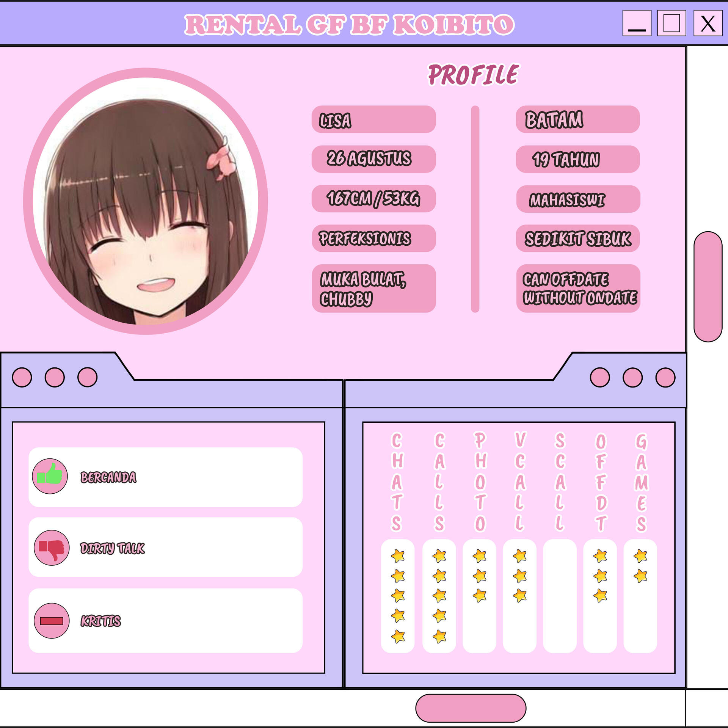This screenshot has height=728, width=728.
Task: Click the leftmost pink circle on the left tab
Action: (x=22, y=377)
